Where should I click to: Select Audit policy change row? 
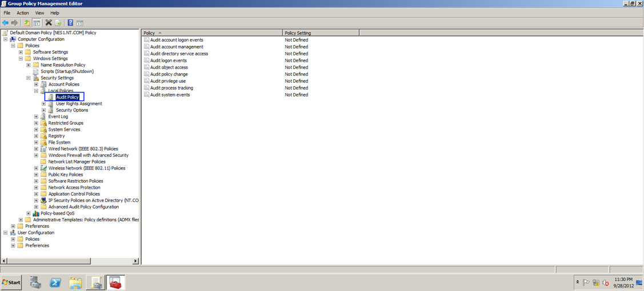tap(169, 74)
